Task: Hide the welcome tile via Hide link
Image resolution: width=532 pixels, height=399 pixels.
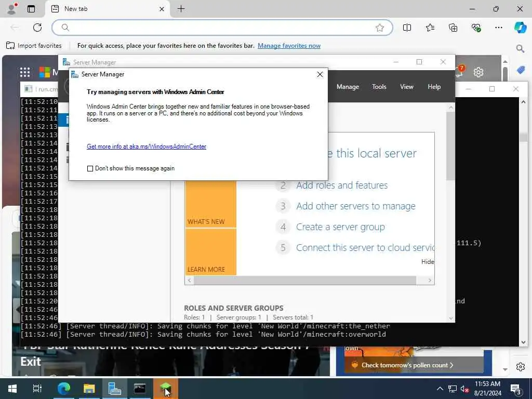Action: pos(428,262)
